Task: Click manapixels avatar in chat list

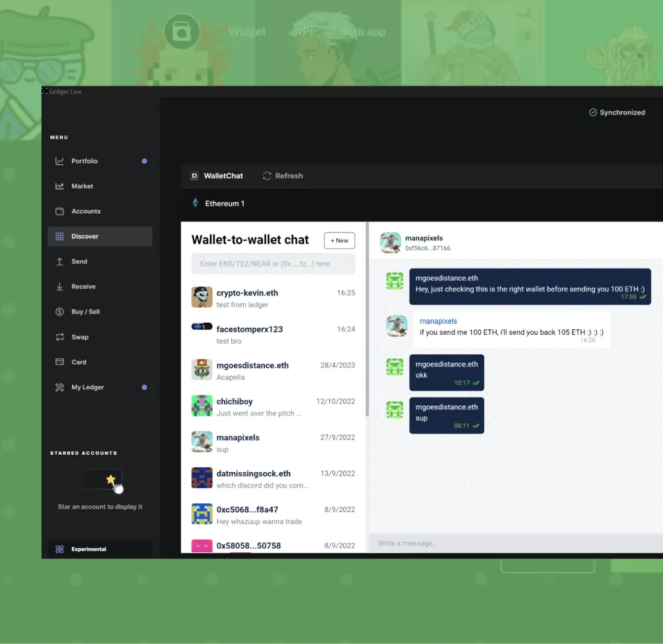Action: point(202,442)
